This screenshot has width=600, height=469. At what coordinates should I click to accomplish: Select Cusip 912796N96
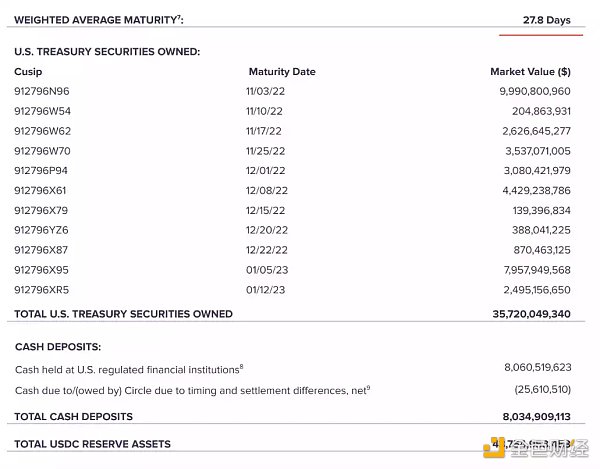coord(43,91)
